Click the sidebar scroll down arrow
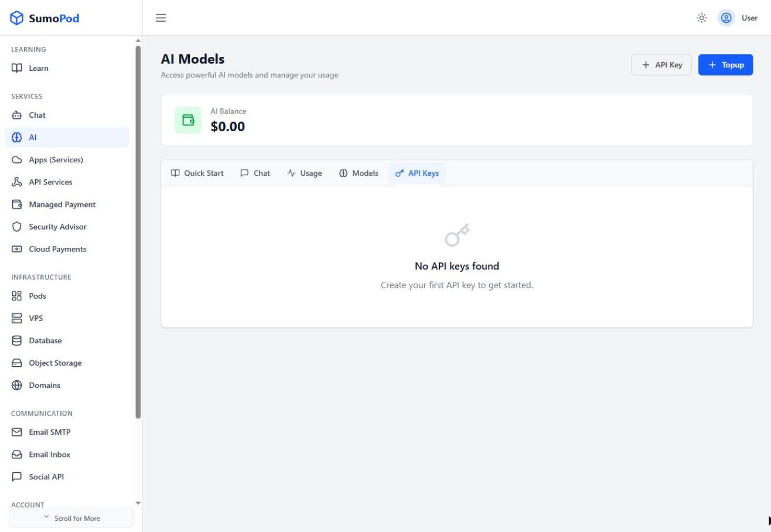Screen dimensions: 771x532 (x=138, y=503)
